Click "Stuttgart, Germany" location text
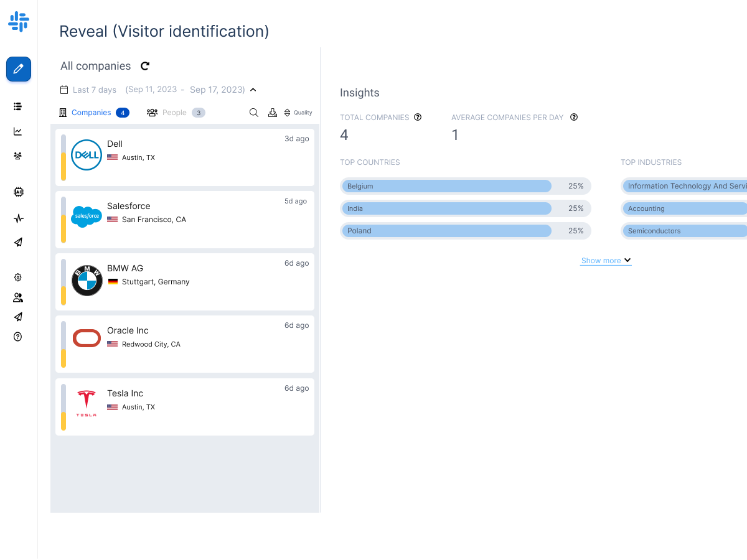 [156, 282]
